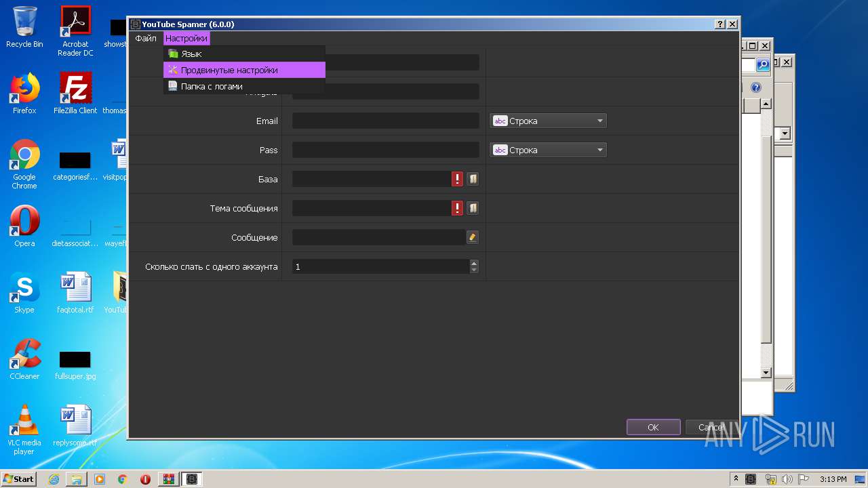Open Internet Explorer from taskbar
This screenshot has height=488, width=868.
click(x=54, y=479)
